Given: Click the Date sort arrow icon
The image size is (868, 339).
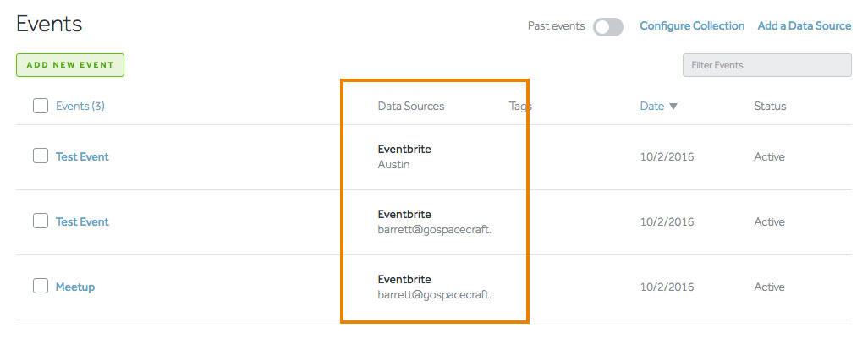Looking at the screenshot, I should pos(673,107).
